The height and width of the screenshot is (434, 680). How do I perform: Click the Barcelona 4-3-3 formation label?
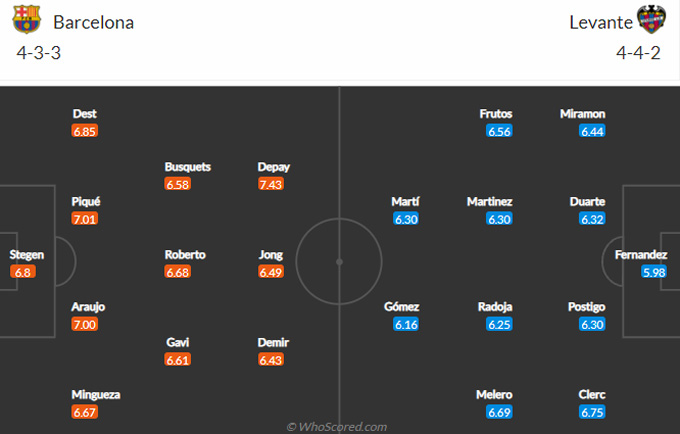(39, 53)
